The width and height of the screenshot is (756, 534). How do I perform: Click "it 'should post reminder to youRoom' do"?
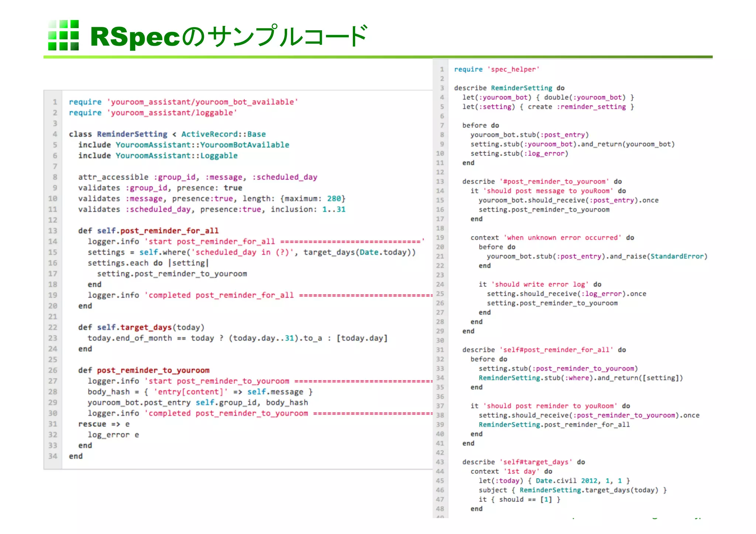[x=550, y=406]
